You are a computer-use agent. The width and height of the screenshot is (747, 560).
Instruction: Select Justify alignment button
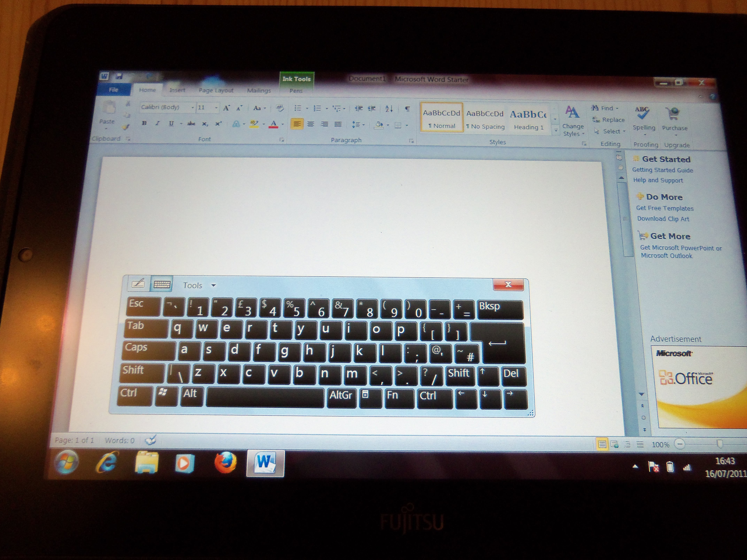coord(338,125)
